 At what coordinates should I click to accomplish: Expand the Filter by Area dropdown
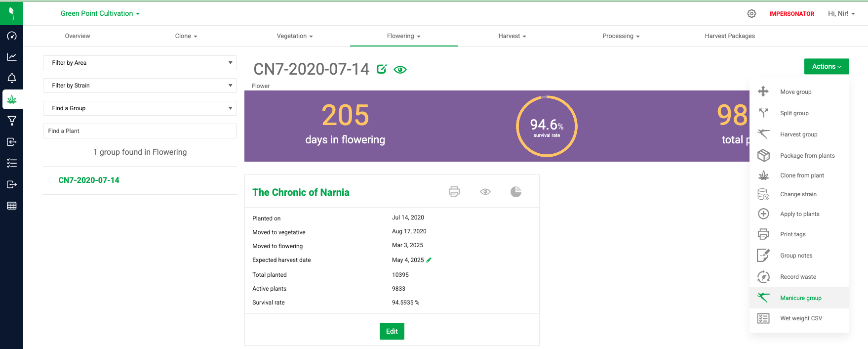pos(140,63)
